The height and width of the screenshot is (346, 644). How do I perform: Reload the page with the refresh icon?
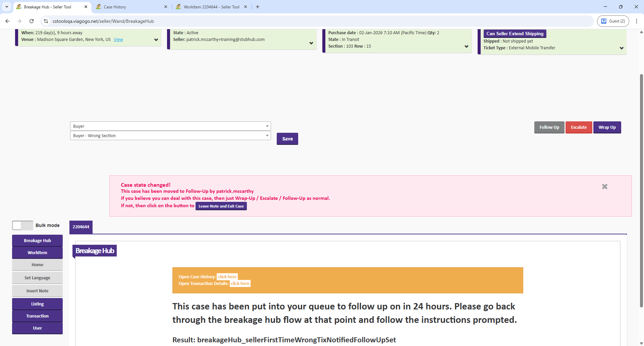click(32, 21)
